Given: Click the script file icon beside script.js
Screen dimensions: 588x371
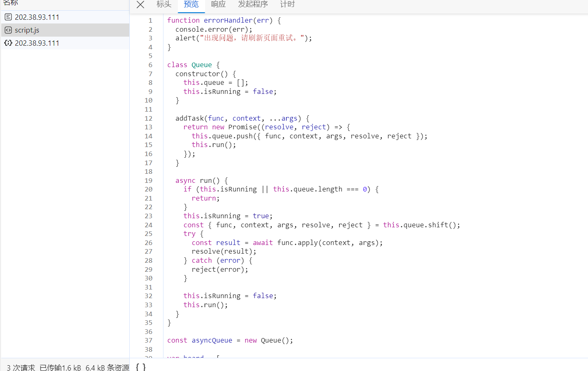Looking at the screenshot, I should [x=8, y=30].
